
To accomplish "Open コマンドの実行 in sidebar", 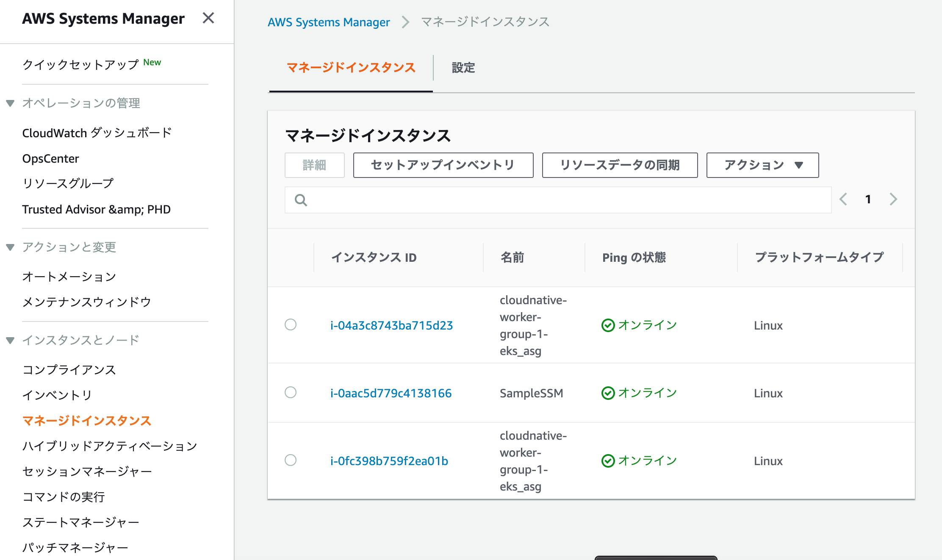I will click(64, 497).
